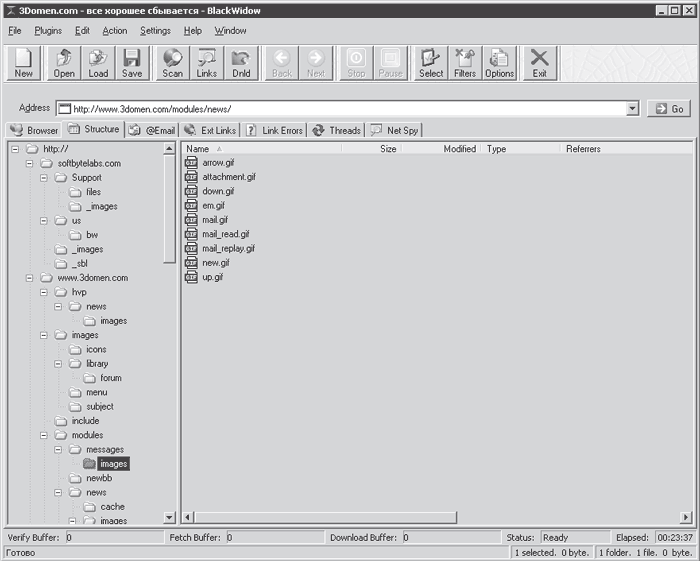Viewport: 700px width, 561px height.
Task: Collapse the library folder in tree
Action: [58, 364]
